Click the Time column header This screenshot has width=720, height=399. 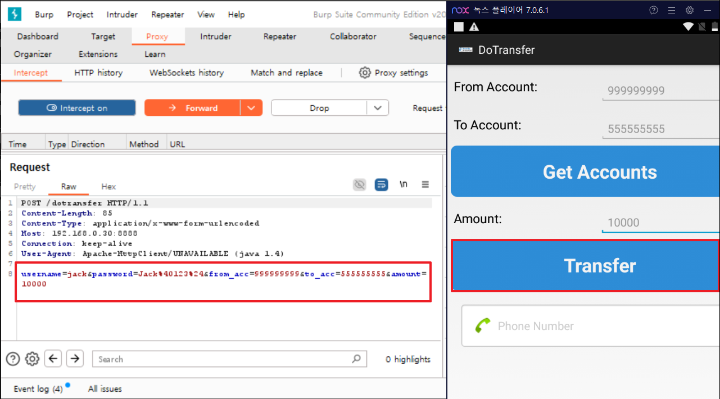point(17,144)
